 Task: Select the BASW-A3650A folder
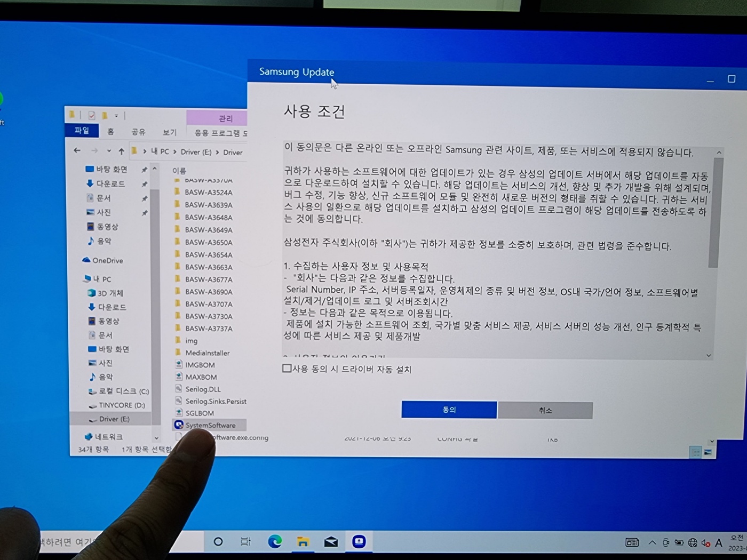coord(203,242)
